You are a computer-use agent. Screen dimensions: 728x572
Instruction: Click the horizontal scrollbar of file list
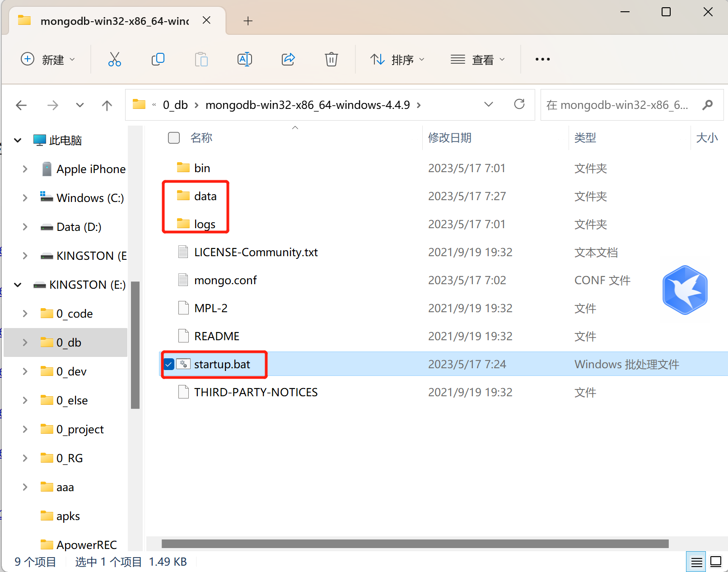point(415,544)
